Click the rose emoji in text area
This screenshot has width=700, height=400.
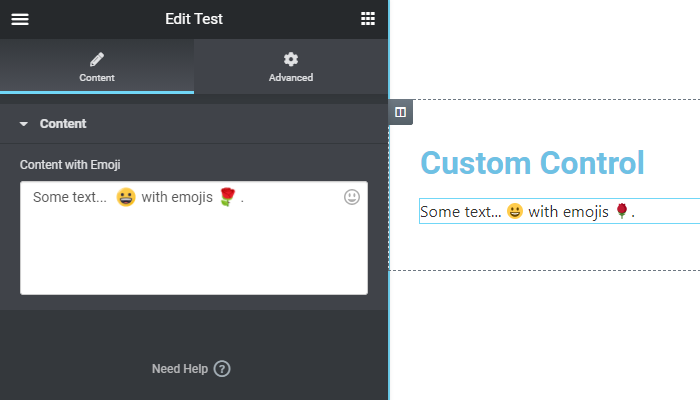[228, 197]
